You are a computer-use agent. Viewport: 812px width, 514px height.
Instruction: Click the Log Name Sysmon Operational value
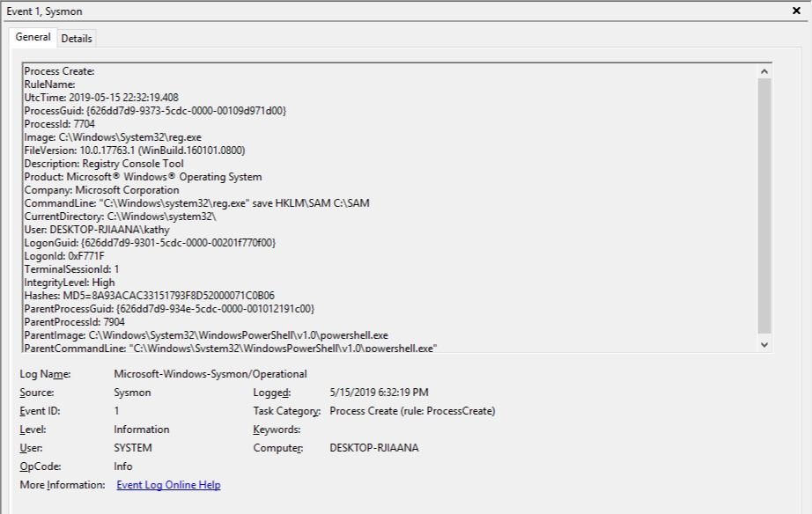click(211, 373)
